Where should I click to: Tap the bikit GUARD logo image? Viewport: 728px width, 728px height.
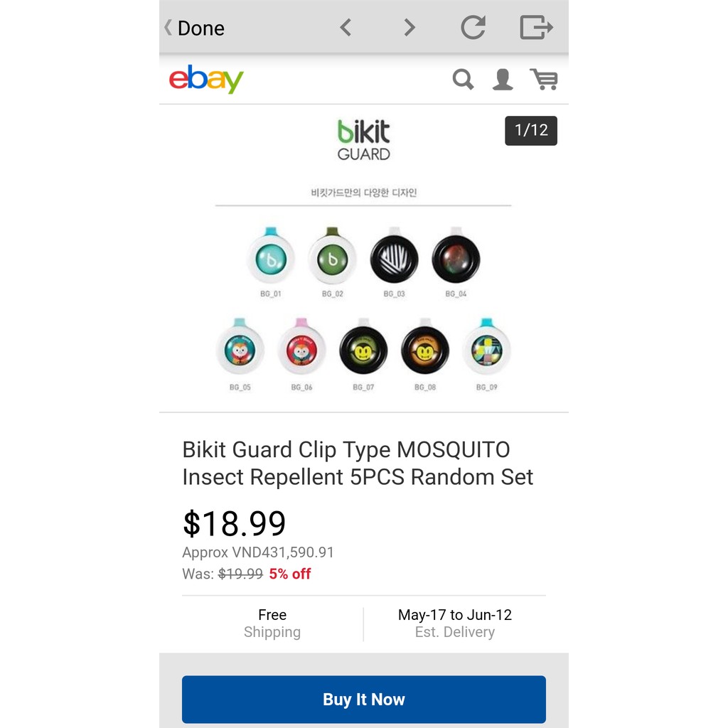pyautogui.click(x=363, y=140)
